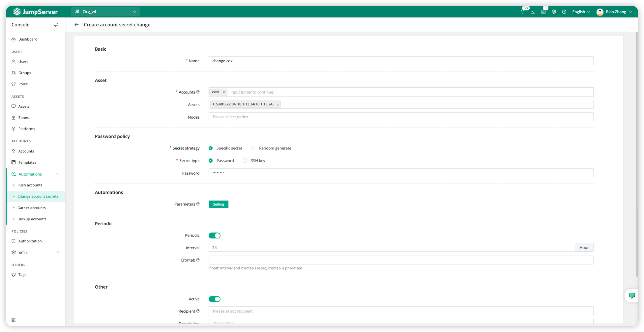Click the Groups sidebar icon
Image resolution: width=644 pixels, height=332 pixels.
click(x=14, y=73)
